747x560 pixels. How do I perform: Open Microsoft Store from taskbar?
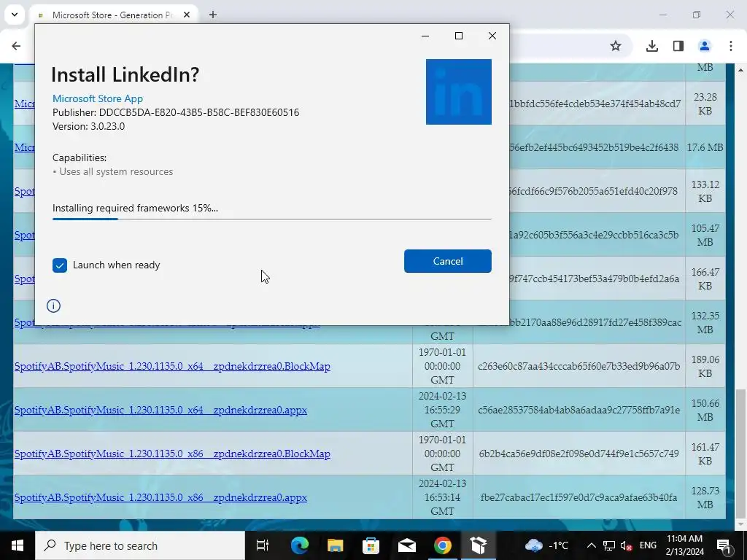tap(371, 545)
